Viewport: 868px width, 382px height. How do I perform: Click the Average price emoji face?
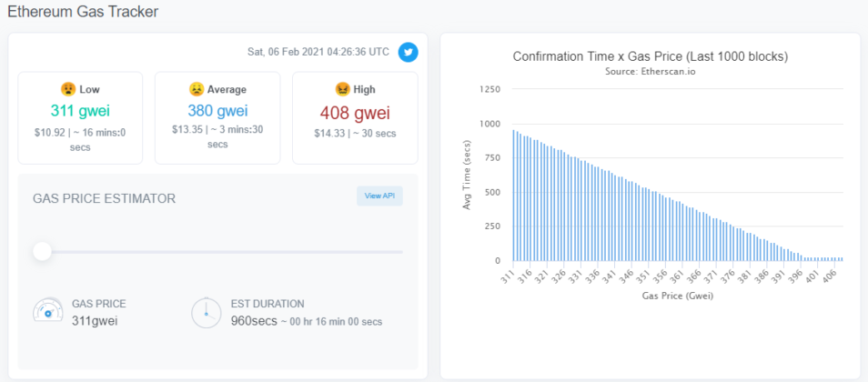[x=197, y=89]
